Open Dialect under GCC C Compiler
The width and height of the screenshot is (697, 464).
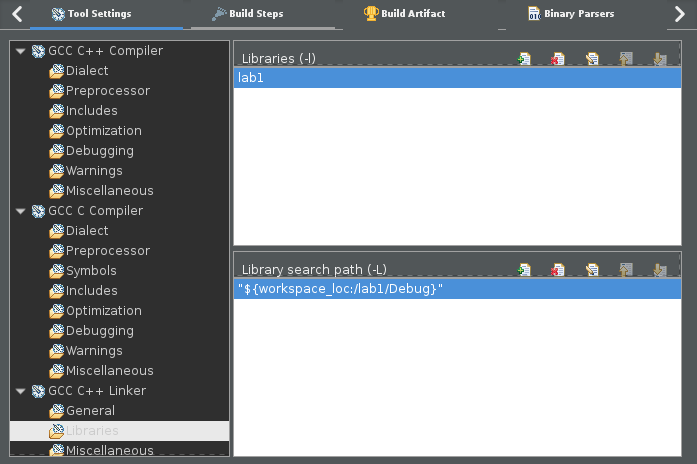point(87,231)
